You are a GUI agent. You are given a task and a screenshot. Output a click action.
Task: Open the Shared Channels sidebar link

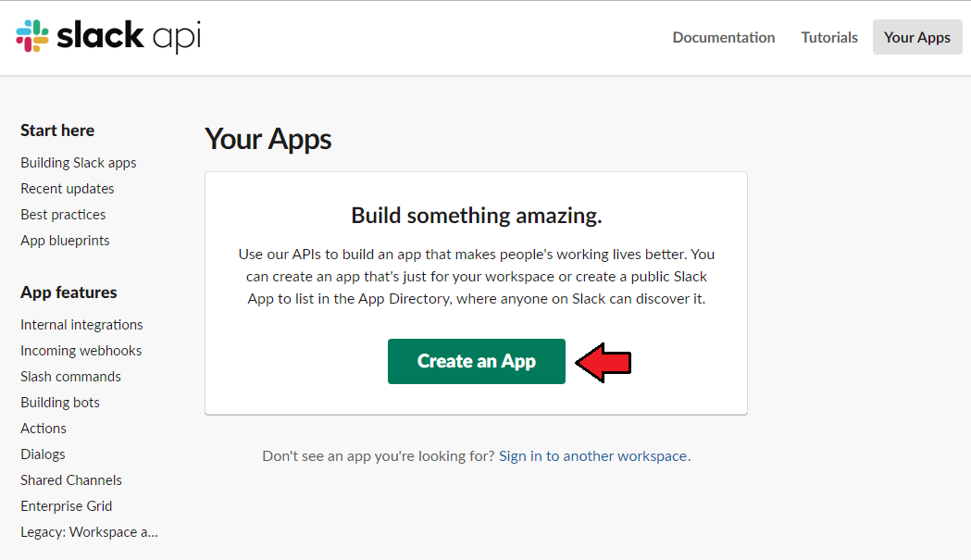point(70,480)
